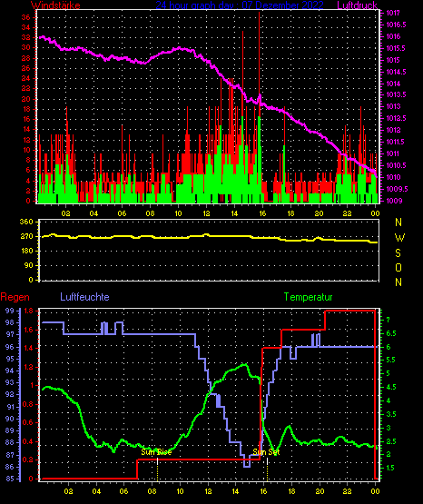Image resolution: width=423 pixels, height=504 pixels.
Task: Click the blue Luftfeuchte label
Action: click(84, 297)
